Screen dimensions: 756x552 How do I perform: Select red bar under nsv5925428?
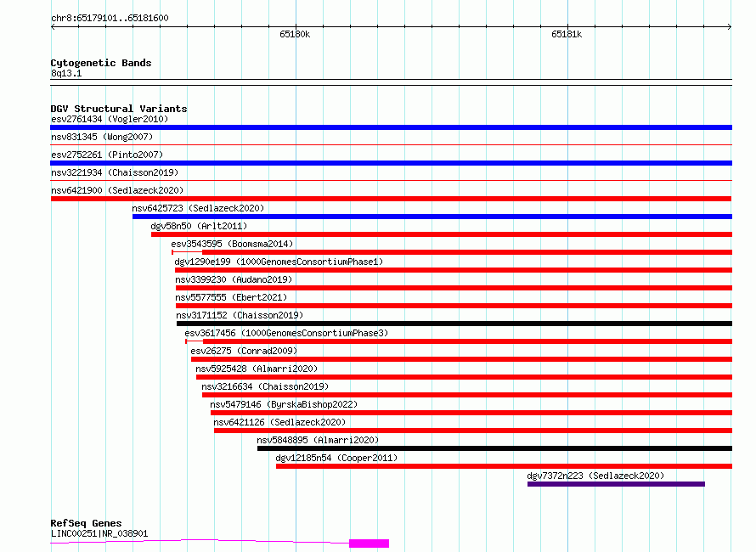[465, 377]
